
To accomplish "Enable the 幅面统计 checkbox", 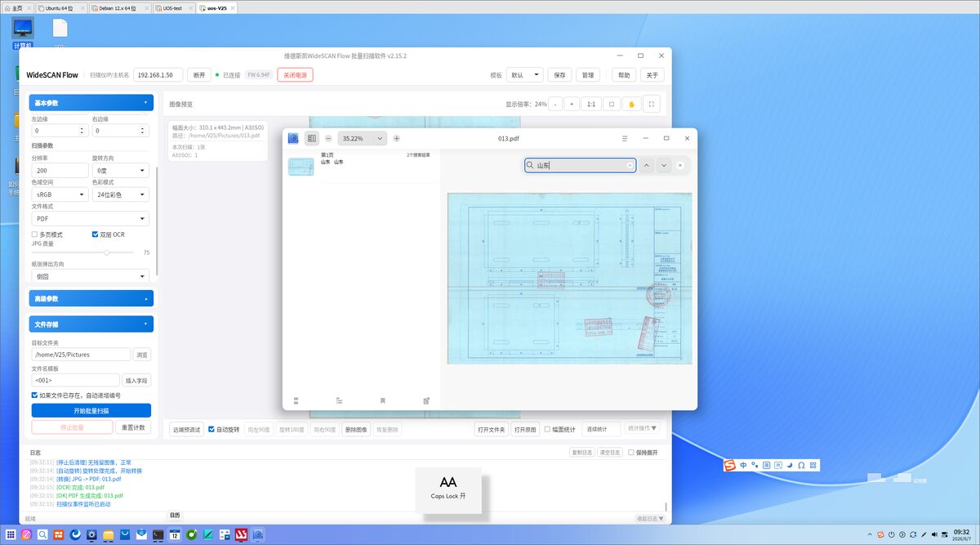I will (547, 429).
